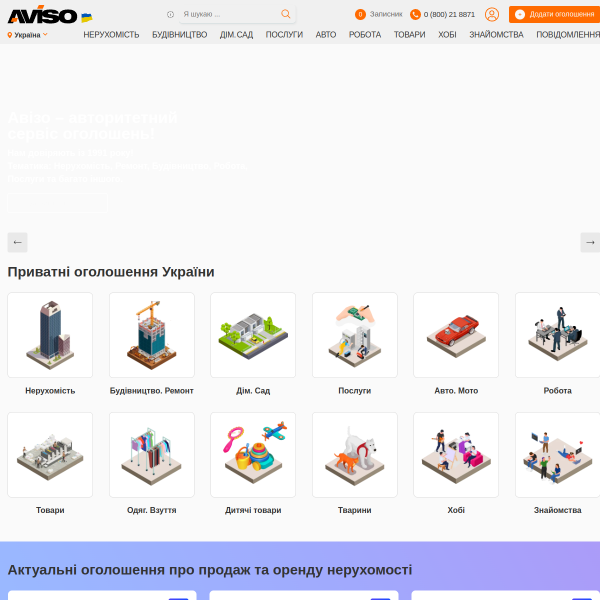Image resolution: width=600 pixels, height=600 pixels.
Task: Click the Робота category label
Action: pyautogui.click(x=558, y=391)
